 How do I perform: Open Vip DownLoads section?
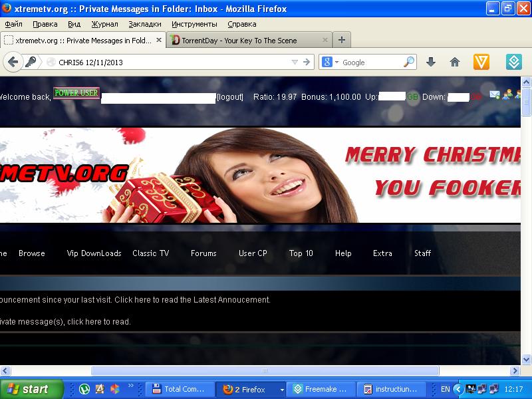pyautogui.click(x=94, y=253)
